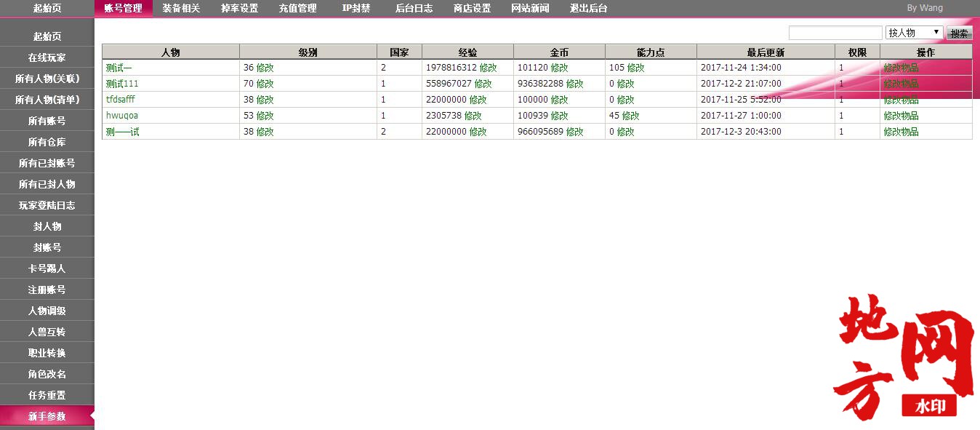Open 职业转换 in the sidebar

pyautogui.click(x=47, y=353)
